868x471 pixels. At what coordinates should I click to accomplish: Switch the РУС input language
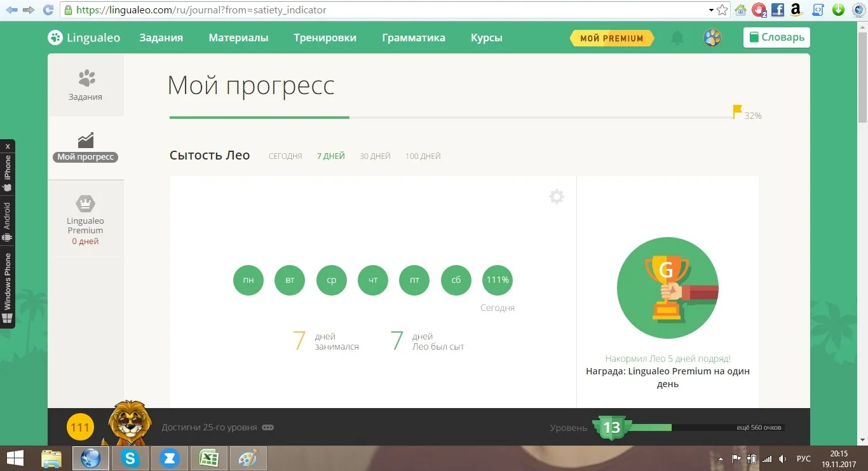coord(804,459)
